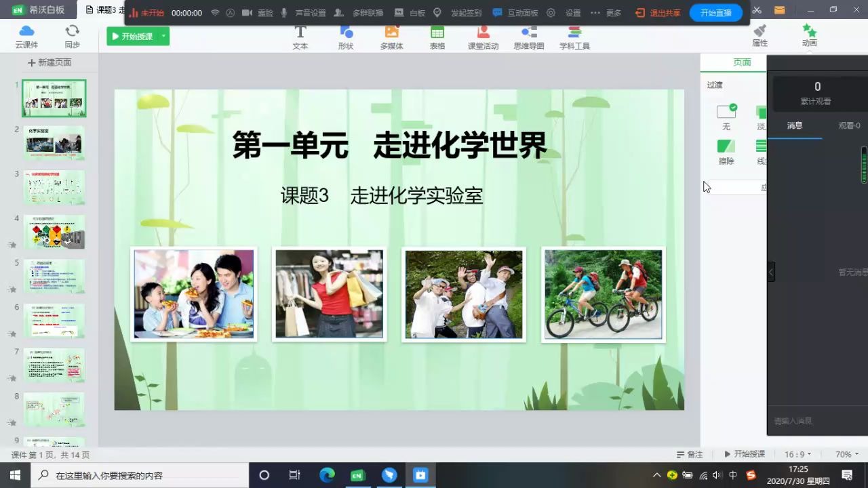Choose the 擦除 wipe transition
The image size is (868, 488).
click(726, 152)
